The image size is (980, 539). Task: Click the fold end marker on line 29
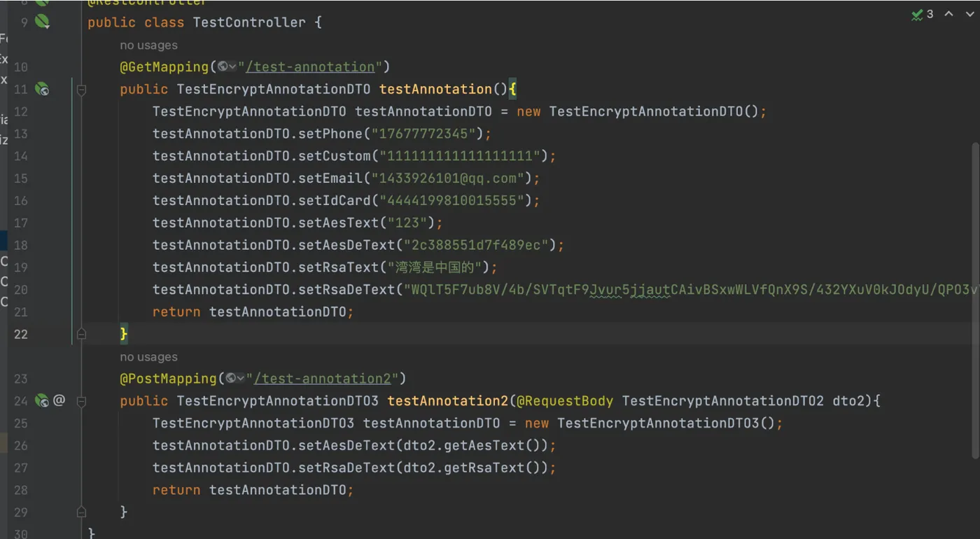pyautogui.click(x=81, y=512)
